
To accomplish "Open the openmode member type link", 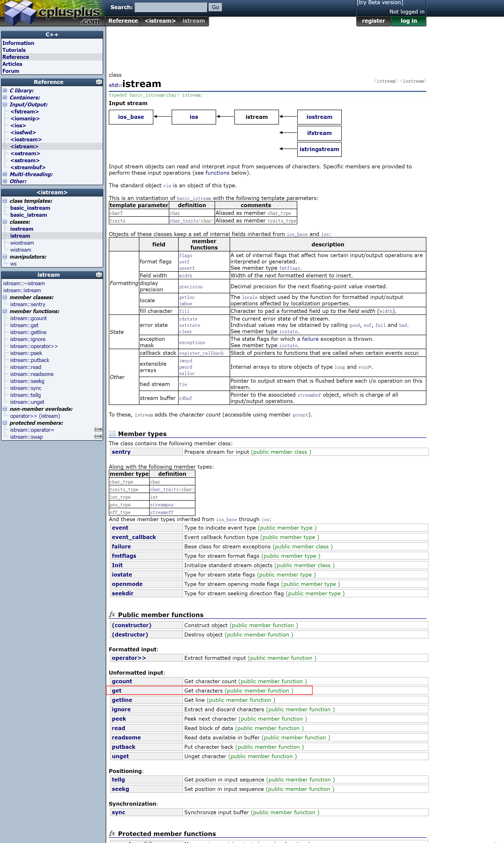I will 127,584.
